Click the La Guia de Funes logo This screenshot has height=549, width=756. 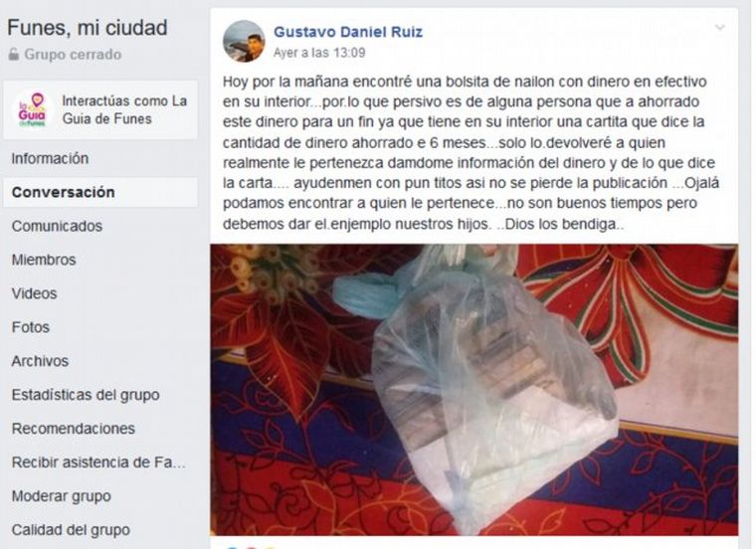point(32,109)
